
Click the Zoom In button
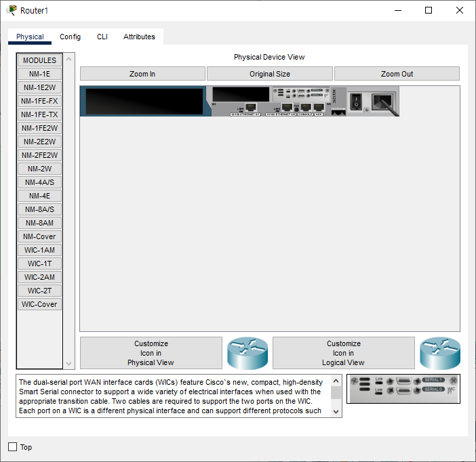click(x=142, y=74)
